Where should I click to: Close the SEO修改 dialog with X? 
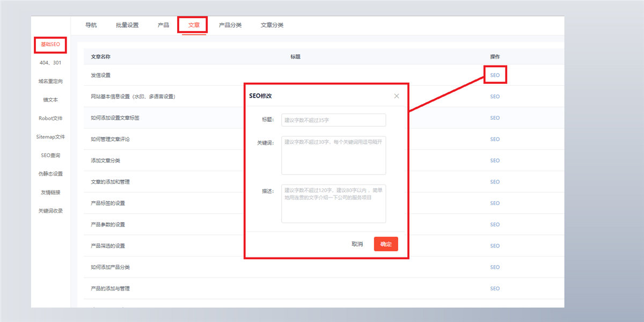[x=397, y=96]
